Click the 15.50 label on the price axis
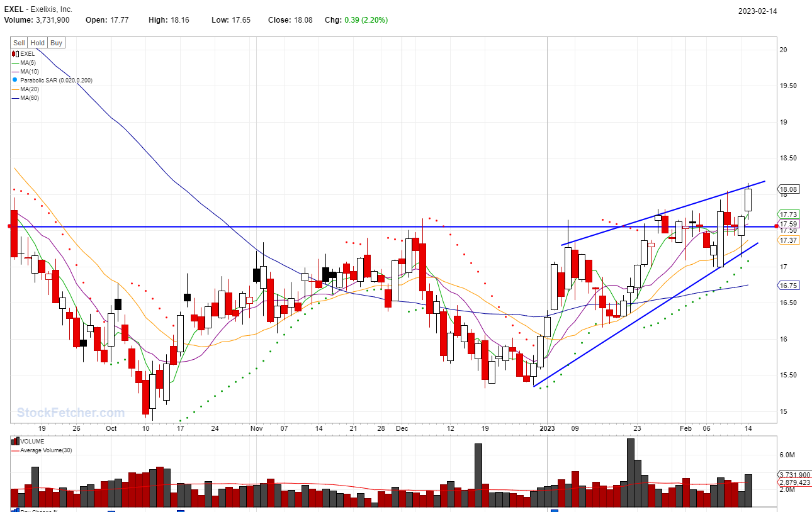 click(788, 375)
